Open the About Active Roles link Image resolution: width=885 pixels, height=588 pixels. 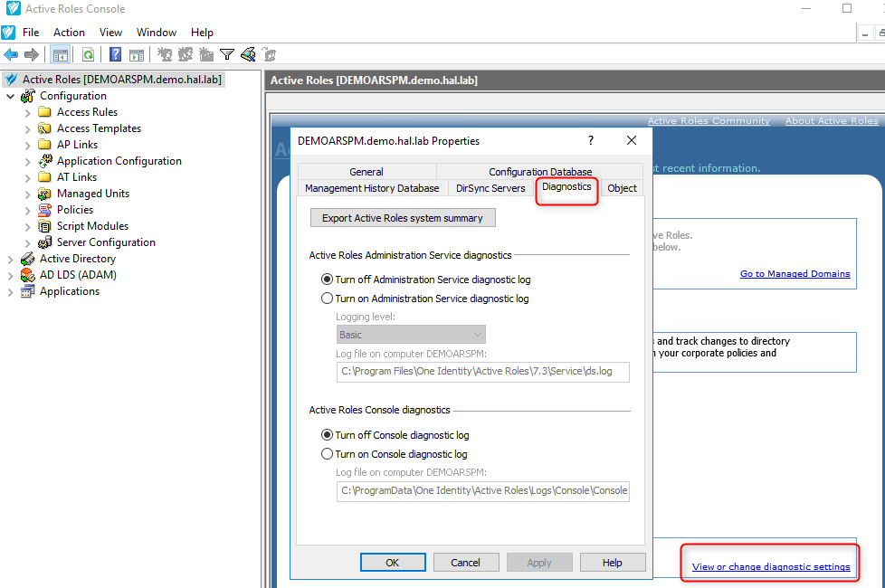point(832,120)
